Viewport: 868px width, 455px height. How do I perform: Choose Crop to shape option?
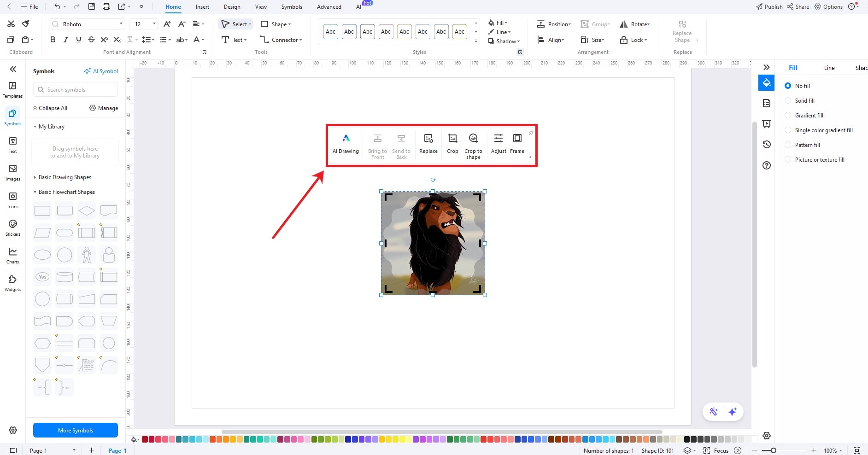click(x=473, y=146)
